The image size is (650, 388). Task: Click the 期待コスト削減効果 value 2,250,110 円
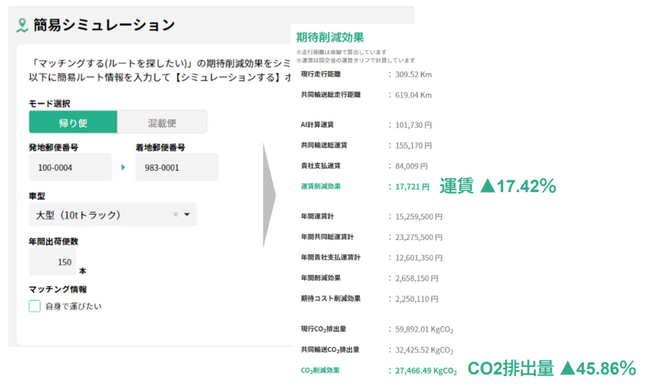pyautogui.click(x=417, y=299)
